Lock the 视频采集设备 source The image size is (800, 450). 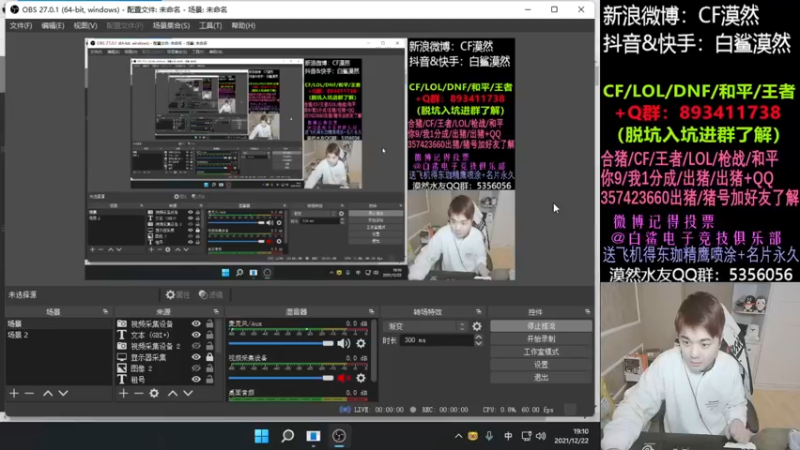[210, 323]
